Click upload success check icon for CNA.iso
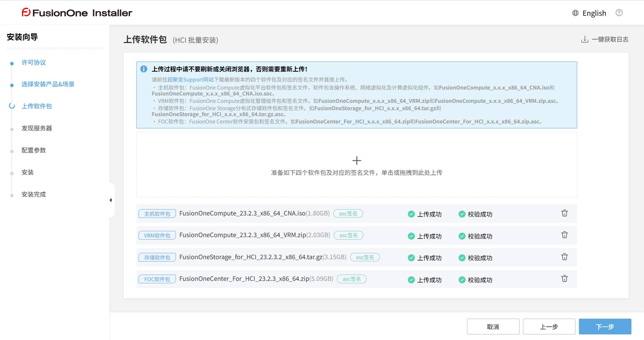Image resolution: width=644 pixels, height=340 pixels. click(411, 214)
